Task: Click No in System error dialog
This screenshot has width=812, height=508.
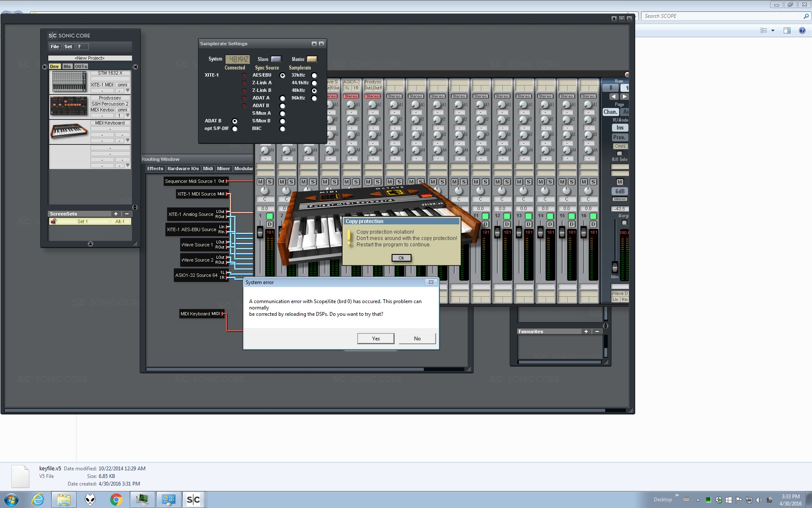Action: tap(417, 338)
